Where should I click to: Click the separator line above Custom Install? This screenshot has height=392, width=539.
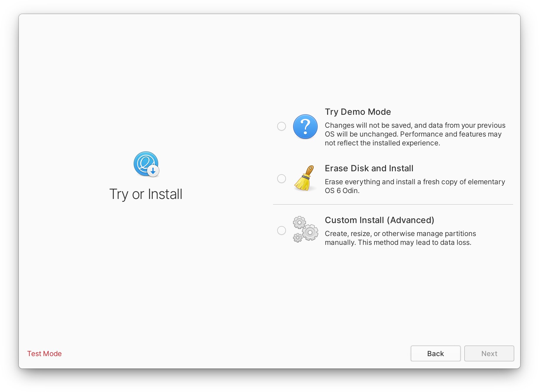(393, 205)
